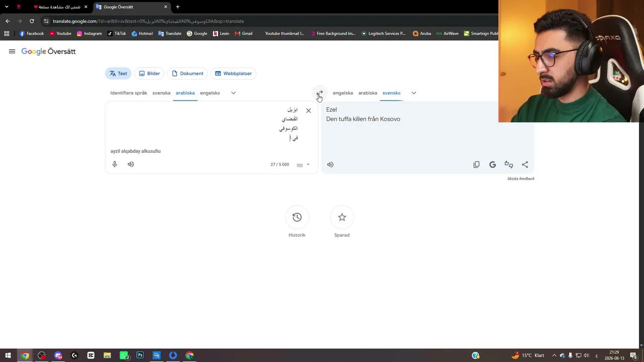Choose arabiska as the source language
Viewport: 644px width, 362px height.
pos(185,93)
